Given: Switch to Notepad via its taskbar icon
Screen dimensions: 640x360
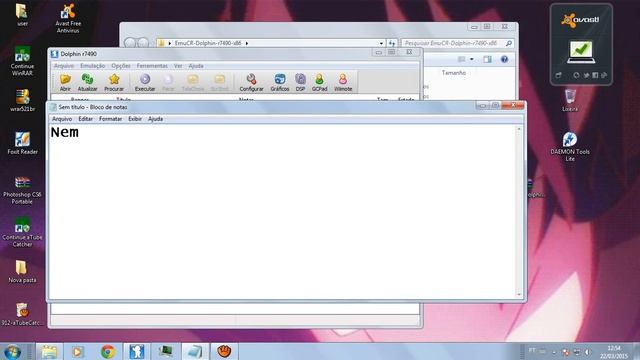Looking at the screenshot, I should click(x=195, y=351).
